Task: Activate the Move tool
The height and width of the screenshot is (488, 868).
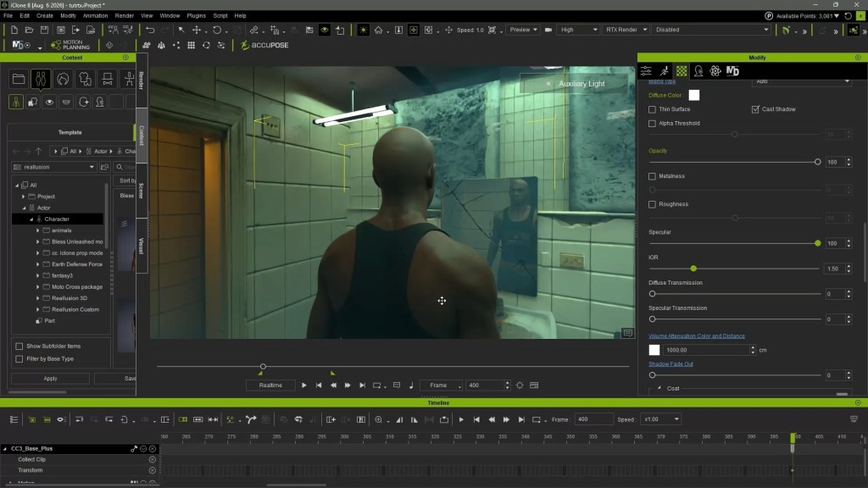Action: [197, 30]
